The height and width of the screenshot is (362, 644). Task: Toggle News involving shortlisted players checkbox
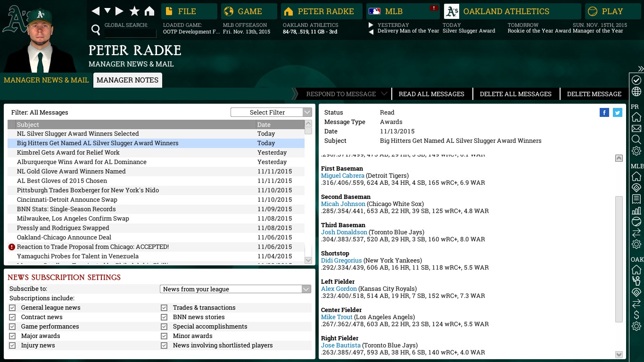click(164, 346)
